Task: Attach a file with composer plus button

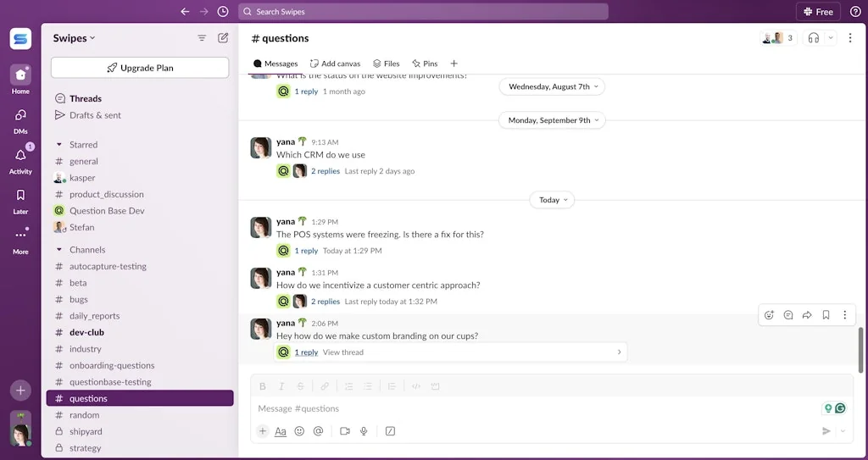Action: point(263,431)
